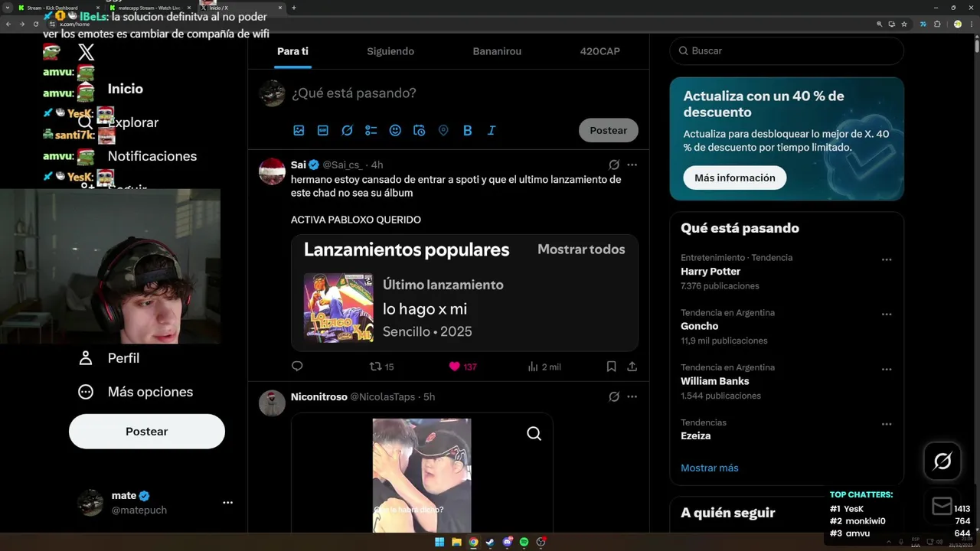Open Sai's profile name link
The height and width of the screenshot is (551, 980).
(299, 165)
